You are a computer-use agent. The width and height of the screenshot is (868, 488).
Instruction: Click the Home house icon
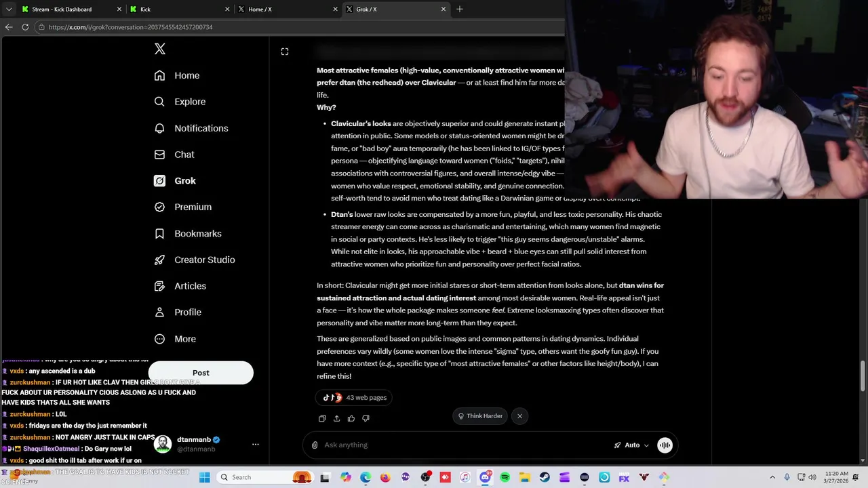coord(159,75)
